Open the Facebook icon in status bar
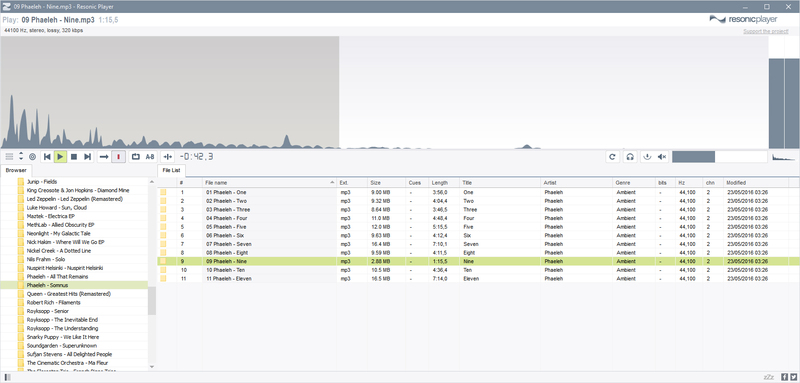 pos(784,377)
